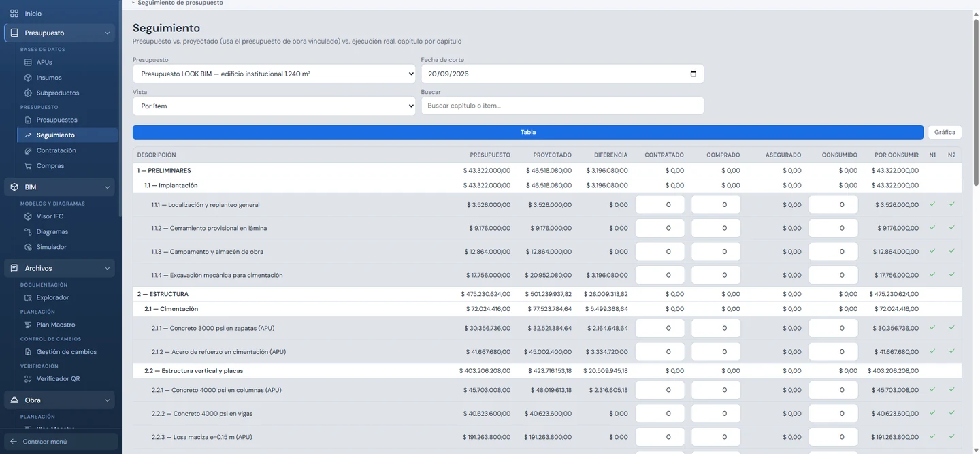Collapse the BIM sidebar section
Viewport: 980px width, 454px height.
108,187
